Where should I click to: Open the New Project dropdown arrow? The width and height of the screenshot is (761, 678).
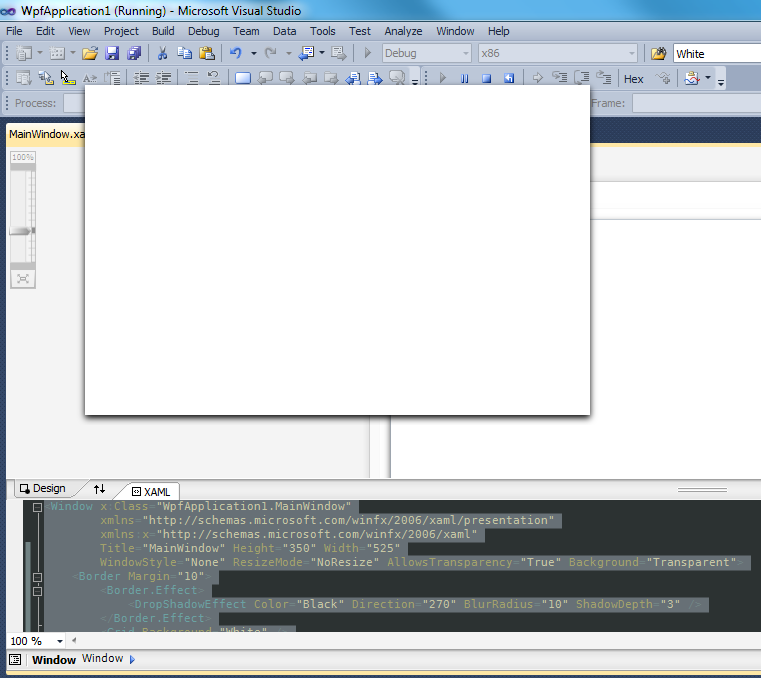point(40,53)
